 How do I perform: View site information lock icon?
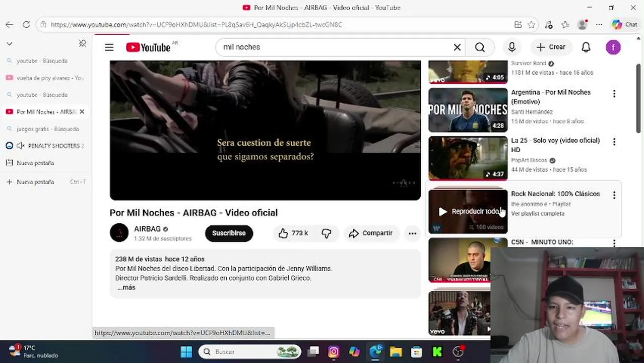(44, 25)
